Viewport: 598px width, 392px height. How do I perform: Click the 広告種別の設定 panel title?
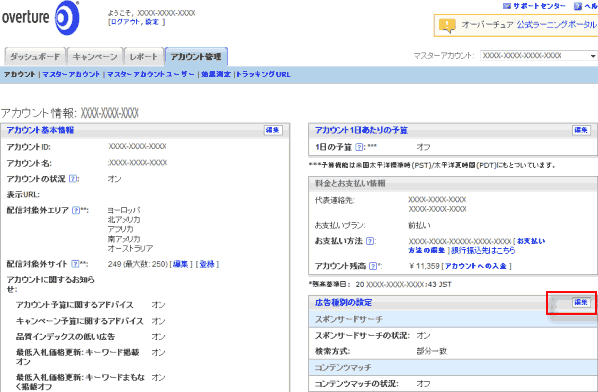[x=343, y=303]
